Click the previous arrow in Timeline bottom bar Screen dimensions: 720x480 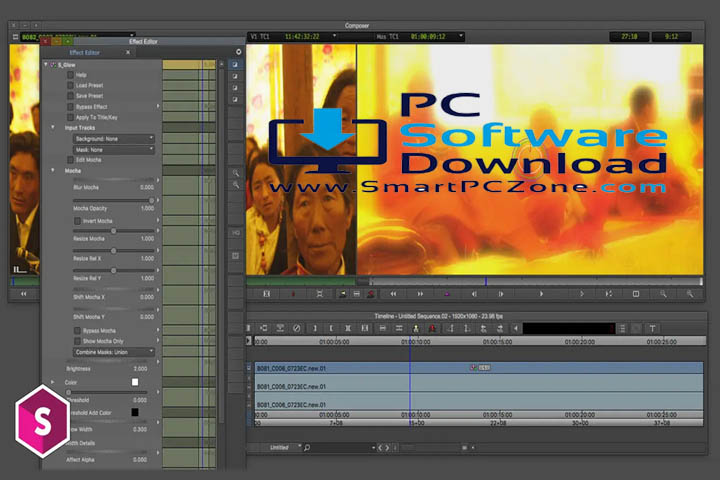tap(380, 447)
